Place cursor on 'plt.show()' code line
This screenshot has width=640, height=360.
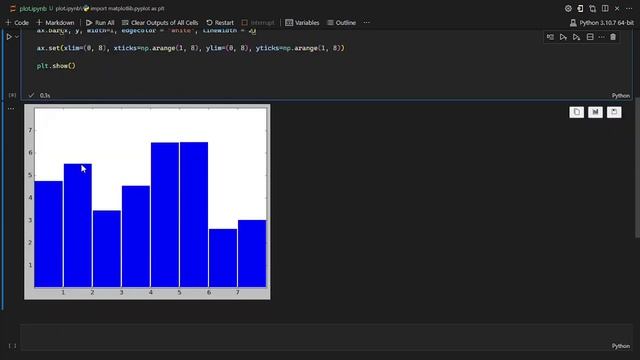coord(56,66)
